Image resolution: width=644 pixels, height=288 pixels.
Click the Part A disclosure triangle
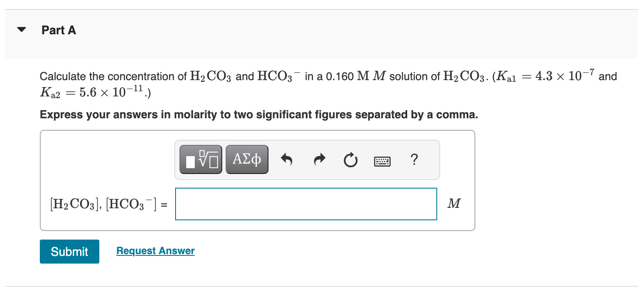click(21, 29)
